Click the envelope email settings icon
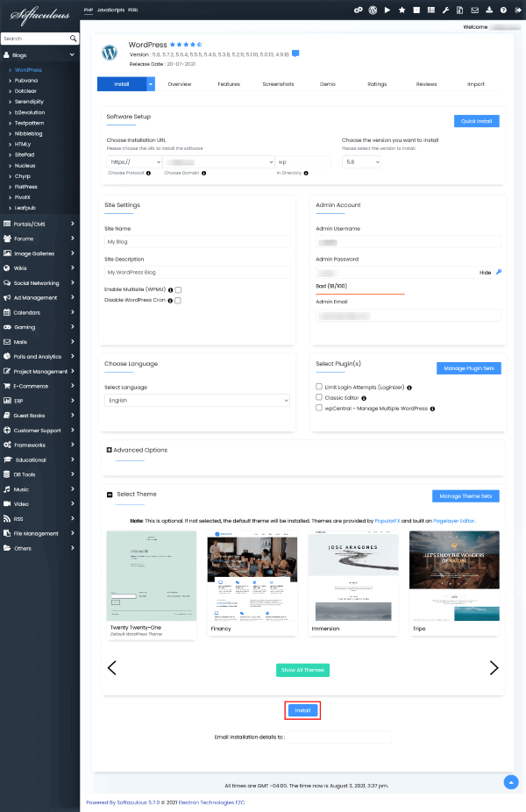 (x=474, y=10)
